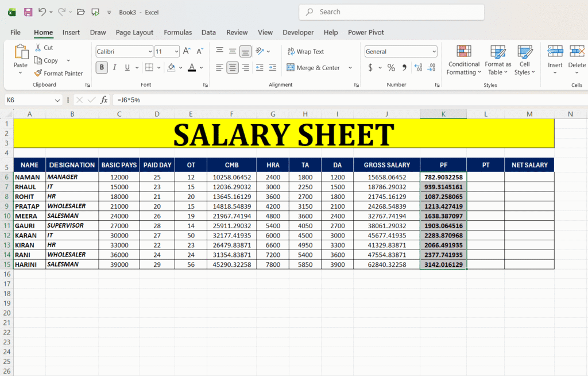Image resolution: width=588 pixels, height=376 pixels.
Task: Copy the selected cells
Action: [x=46, y=60]
